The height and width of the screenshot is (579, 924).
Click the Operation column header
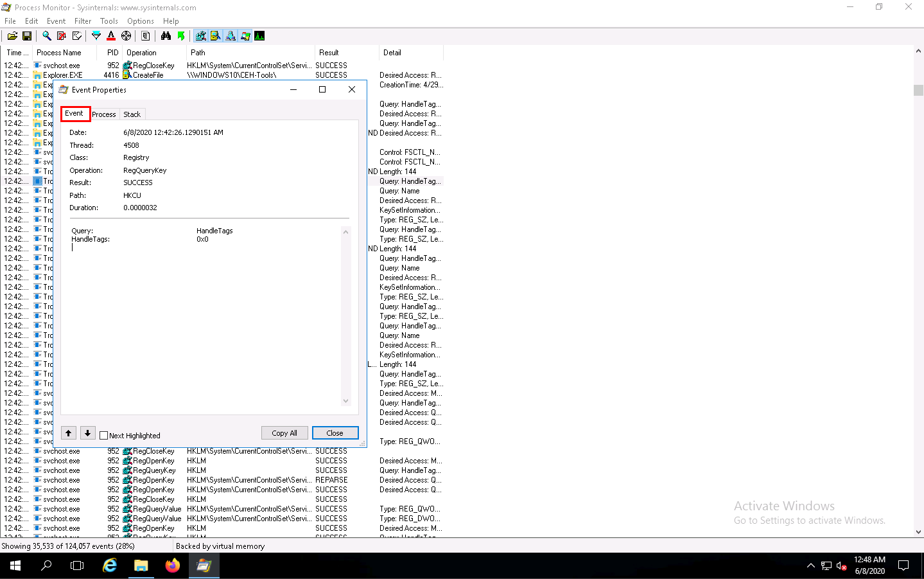click(154, 53)
